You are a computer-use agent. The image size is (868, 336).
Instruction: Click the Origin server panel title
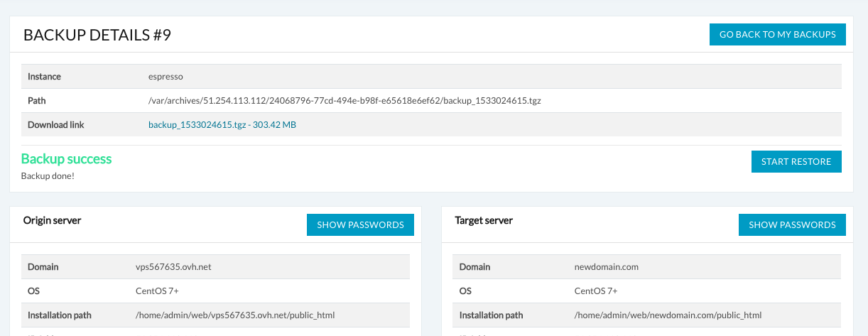tap(52, 220)
